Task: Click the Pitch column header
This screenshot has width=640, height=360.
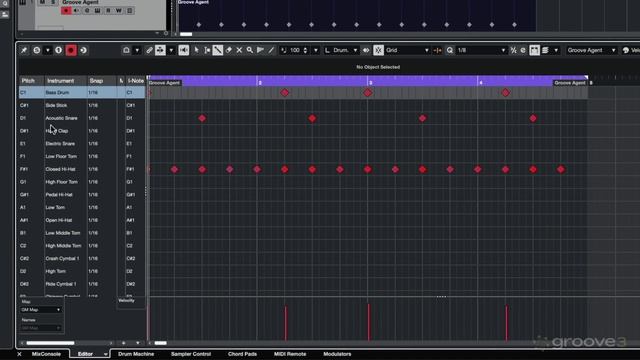Action: pos(31,81)
